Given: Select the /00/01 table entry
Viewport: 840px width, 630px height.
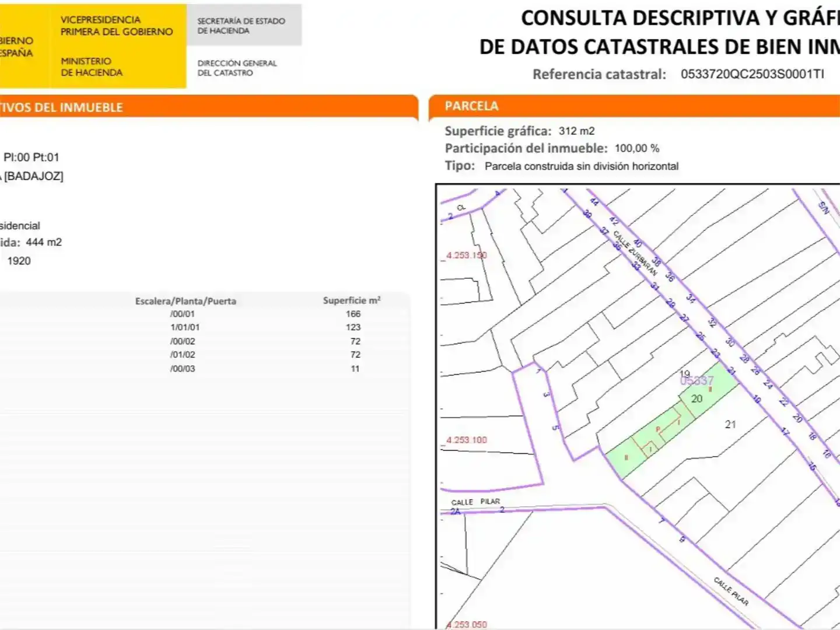Looking at the screenshot, I should point(183,314).
